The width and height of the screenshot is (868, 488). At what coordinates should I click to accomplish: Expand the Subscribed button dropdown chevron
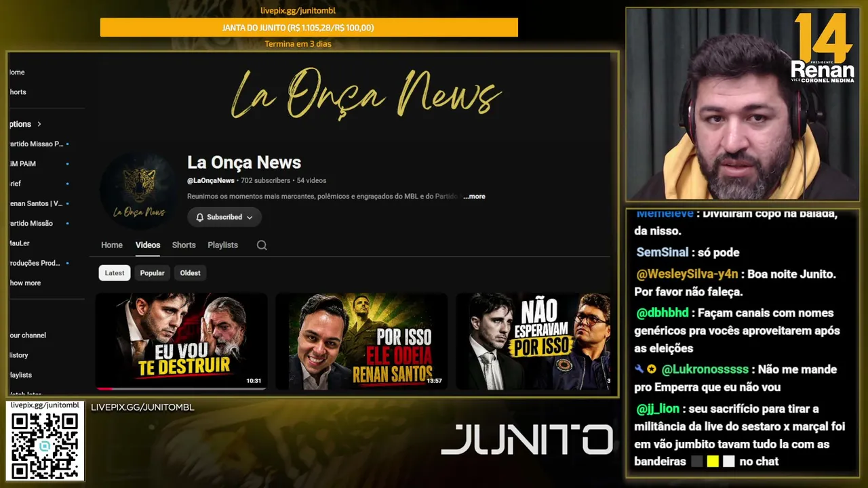click(x=250, y=218)
